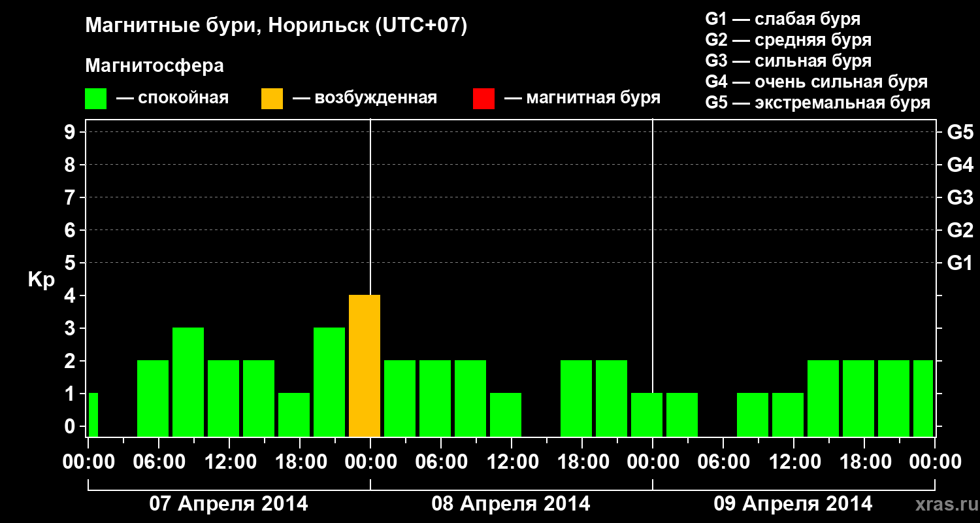The height and width of the screenshot is (523, 980).
Task: Select the 'G3 — сильная буря' legend line
Action: coord(789,61)
